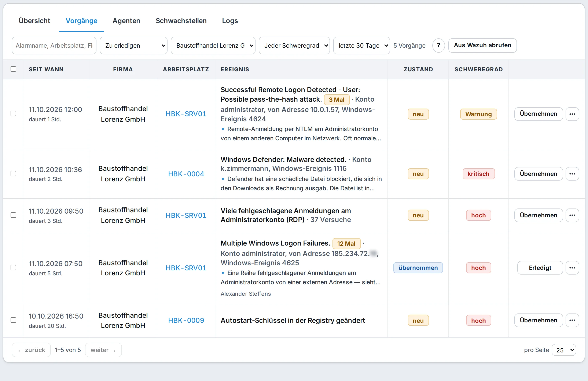Tick checkbox for 11.10.2026 07:50 row
Screen dimensions: 588x381
13,268
